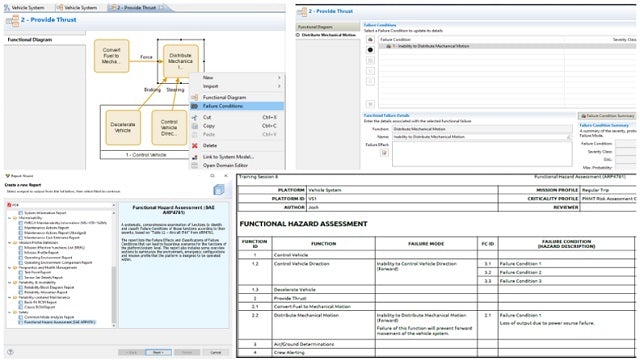Click the red X Delete icon
640x360 pixels.
pyautogui.click(x=195, y=146)
